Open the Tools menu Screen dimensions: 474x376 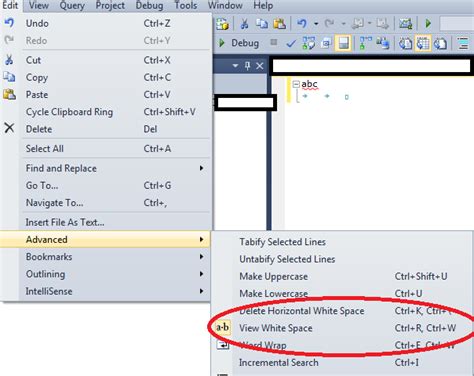(186, 5)
